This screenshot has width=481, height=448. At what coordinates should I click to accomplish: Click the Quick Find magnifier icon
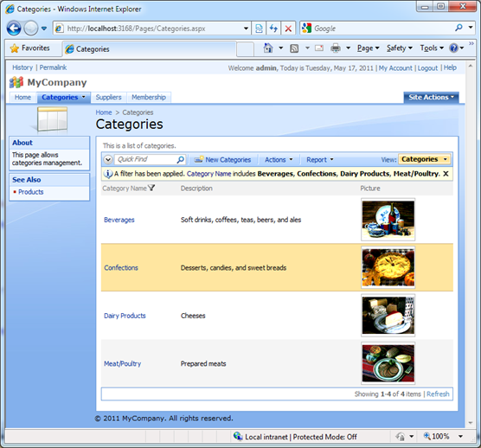(x=180, y=159)
